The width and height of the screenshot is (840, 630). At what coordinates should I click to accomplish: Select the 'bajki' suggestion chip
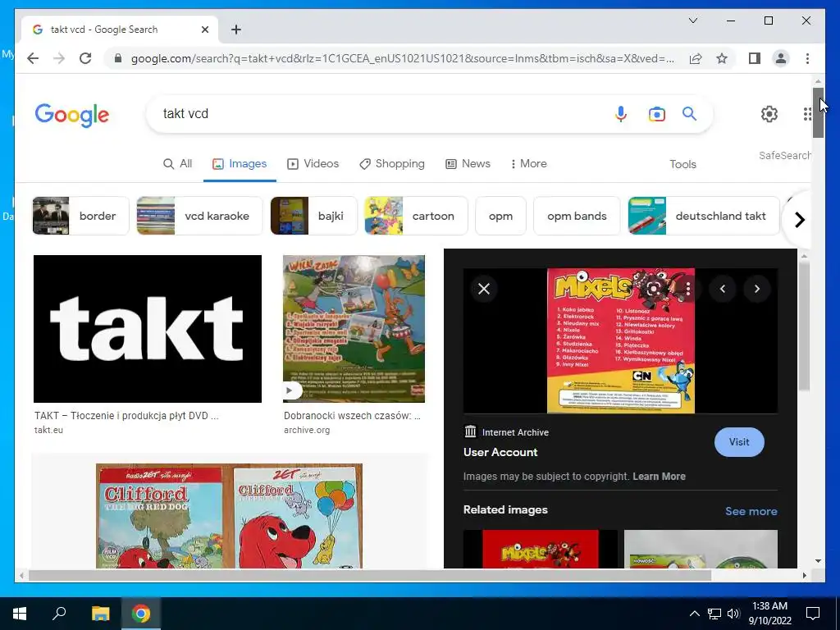click(x=314, y=216)
